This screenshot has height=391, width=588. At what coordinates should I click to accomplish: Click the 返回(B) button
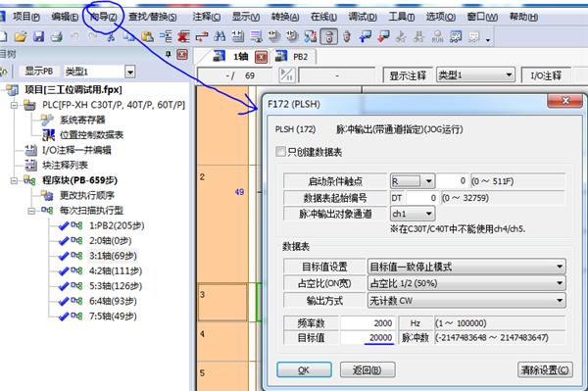click(x=367, y=370)
